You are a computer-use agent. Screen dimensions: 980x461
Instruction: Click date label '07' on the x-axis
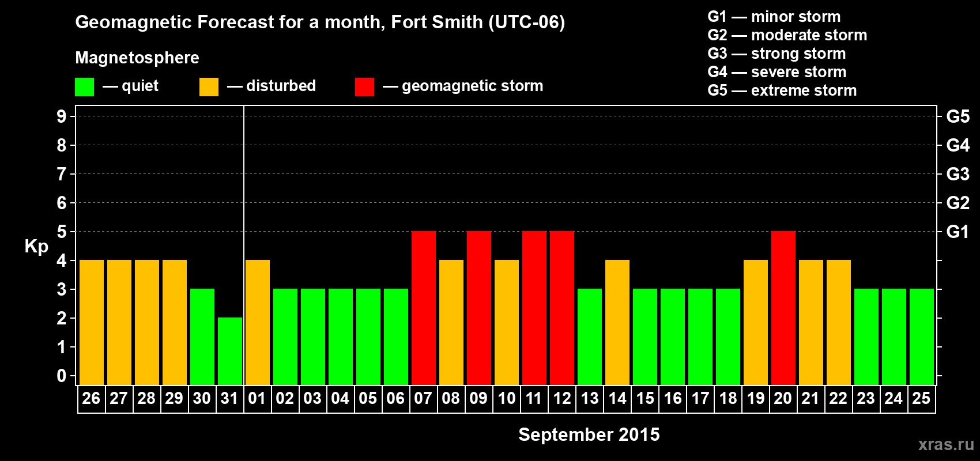coord(423,399)
